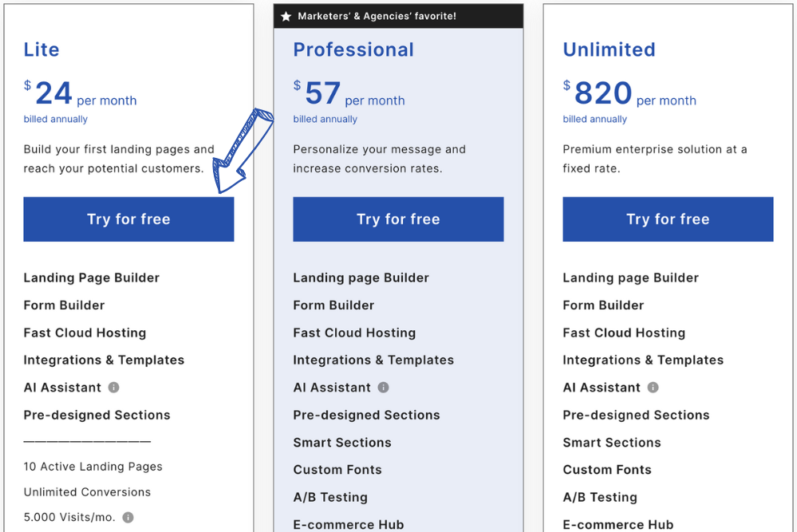The width and height of the screenshot is (797, 532).
Task: Click Try for free under Professional plan
Action: (x=399, y=219)
